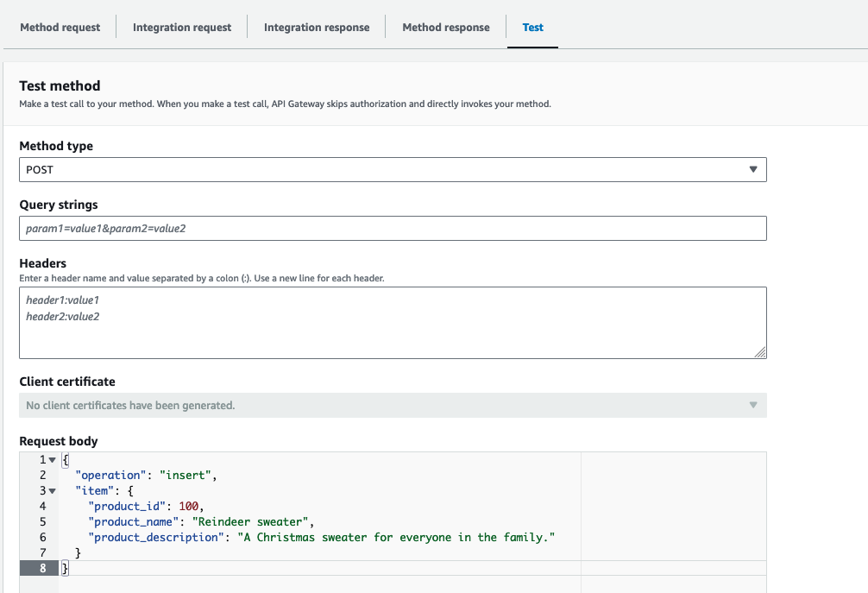Select the Test tab
Image resolution: width=868 pixels, height=593 pixels.
click(x=532, y=28)
